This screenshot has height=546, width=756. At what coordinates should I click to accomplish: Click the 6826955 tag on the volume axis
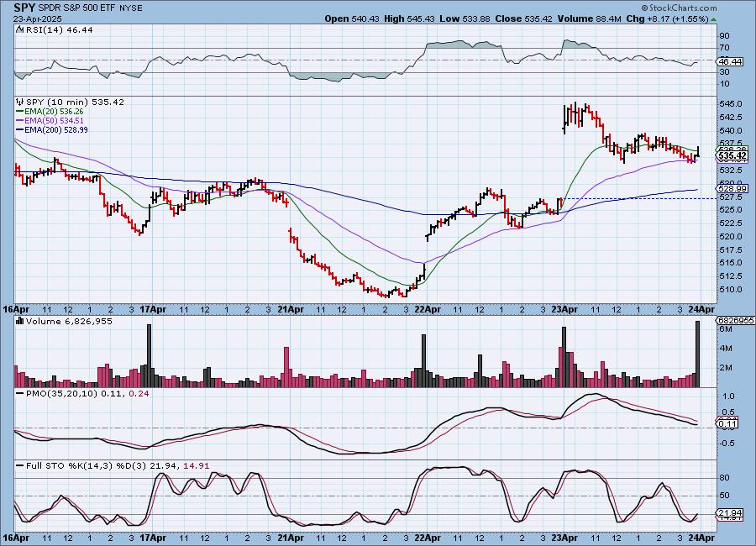tap(736, 320)
